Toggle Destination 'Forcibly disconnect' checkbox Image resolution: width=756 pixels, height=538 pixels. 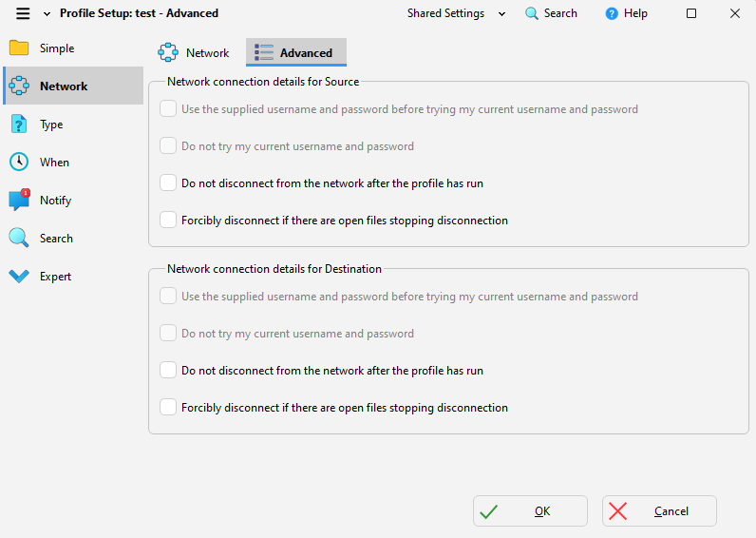168,407
